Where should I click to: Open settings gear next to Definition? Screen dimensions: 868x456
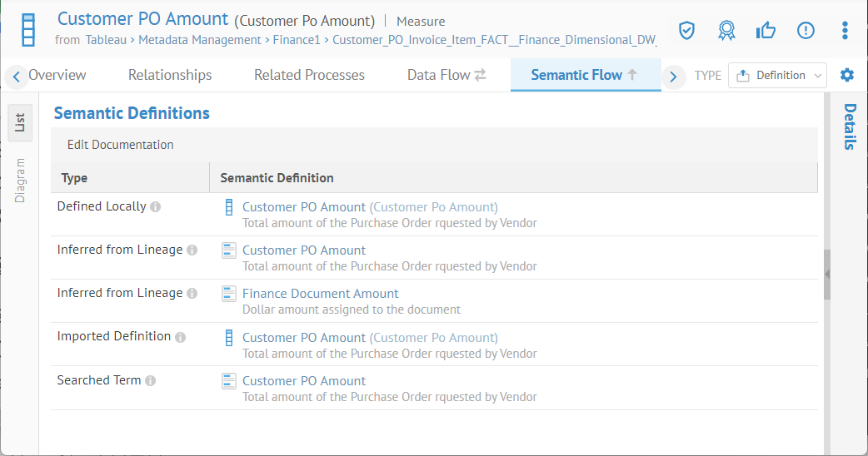847,75
